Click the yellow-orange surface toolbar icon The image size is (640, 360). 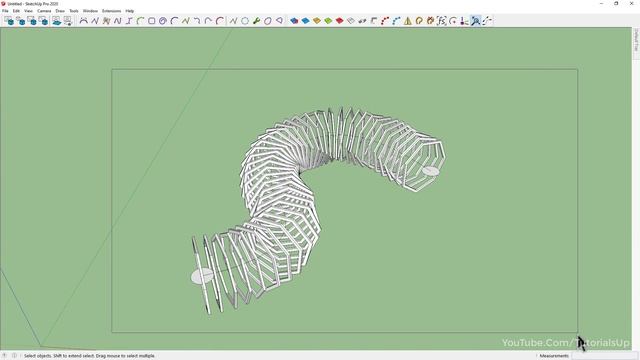[x=317, y=21]
